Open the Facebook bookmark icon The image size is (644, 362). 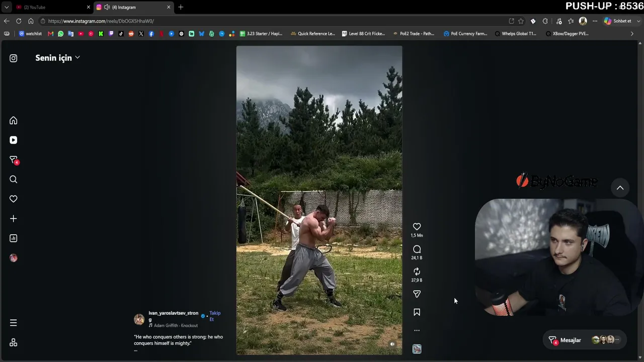coord(151,34)
